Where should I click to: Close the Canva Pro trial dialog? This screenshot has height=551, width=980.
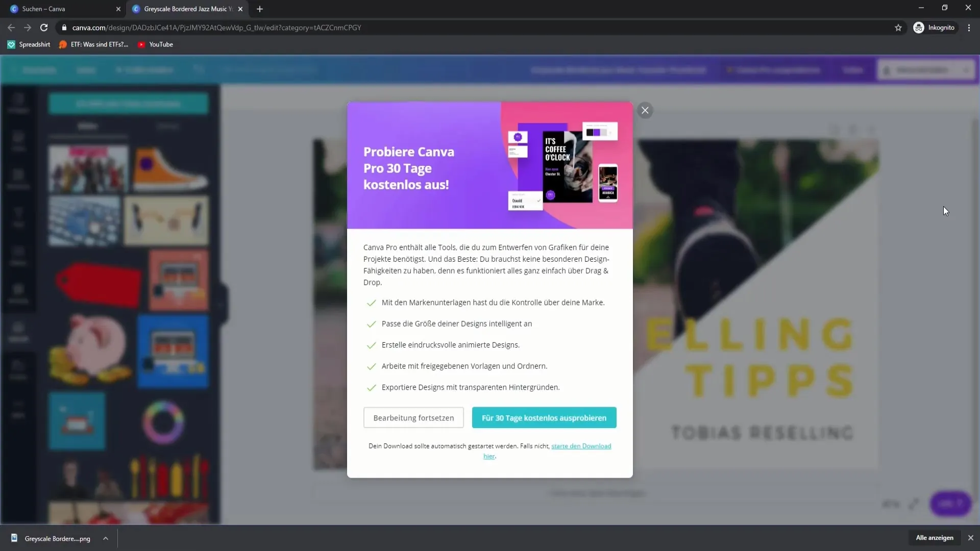tap(645, 110)
